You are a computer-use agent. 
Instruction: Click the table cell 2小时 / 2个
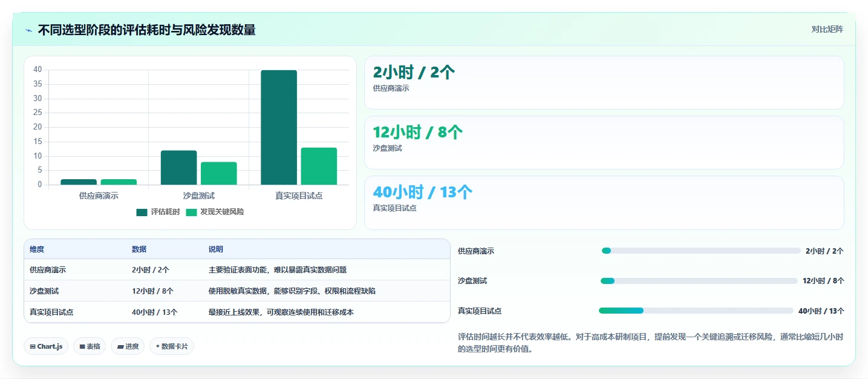point(151,270)
